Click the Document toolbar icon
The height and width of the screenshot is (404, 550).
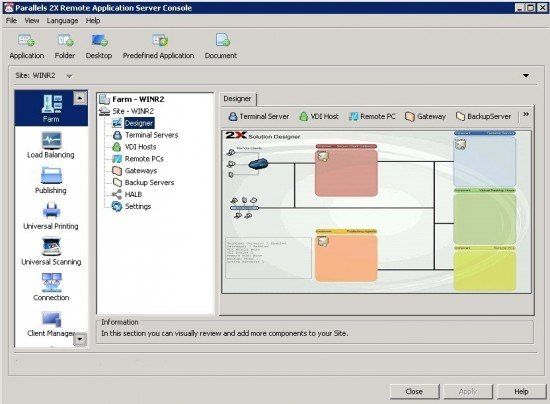(x=221, y=46)
